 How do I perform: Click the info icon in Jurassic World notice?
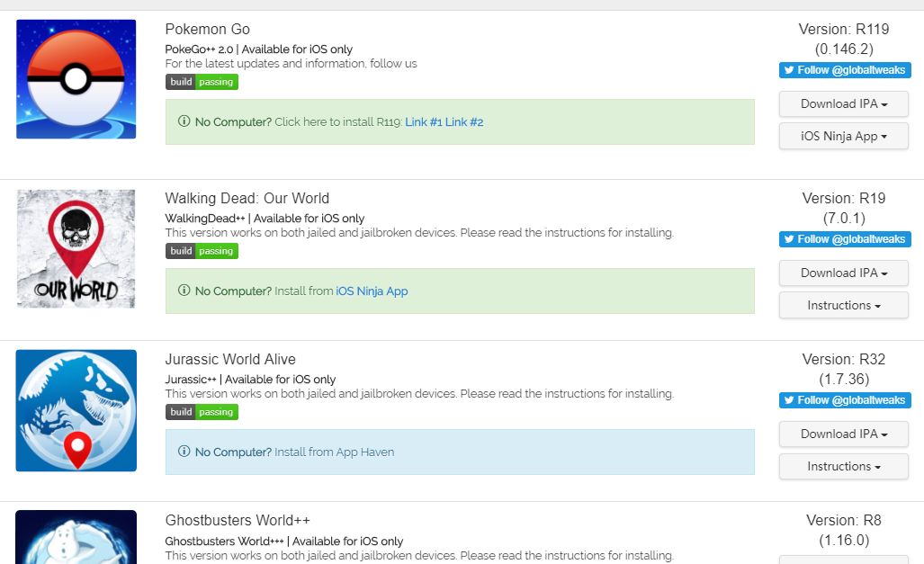(x=184, y=452)
